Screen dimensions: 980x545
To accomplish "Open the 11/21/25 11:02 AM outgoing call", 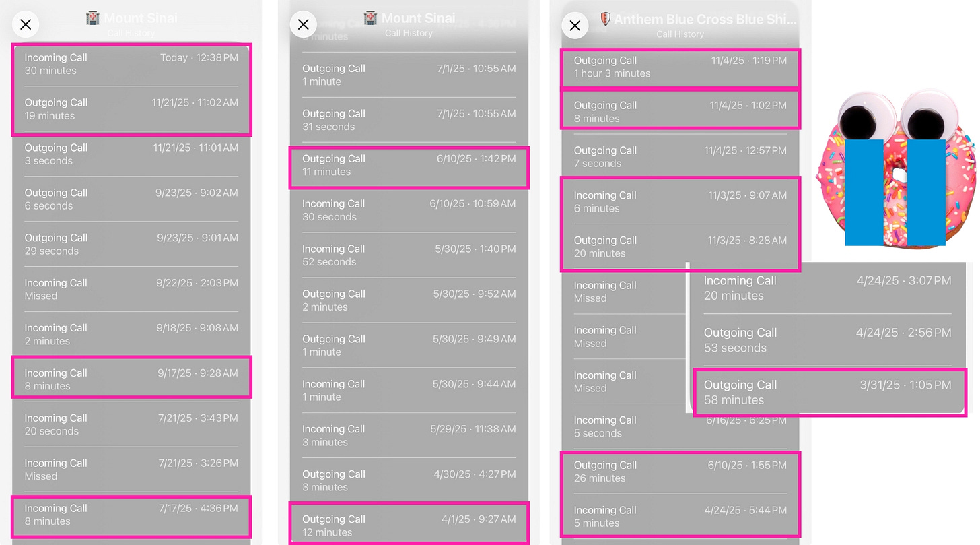I will (131, 109).
